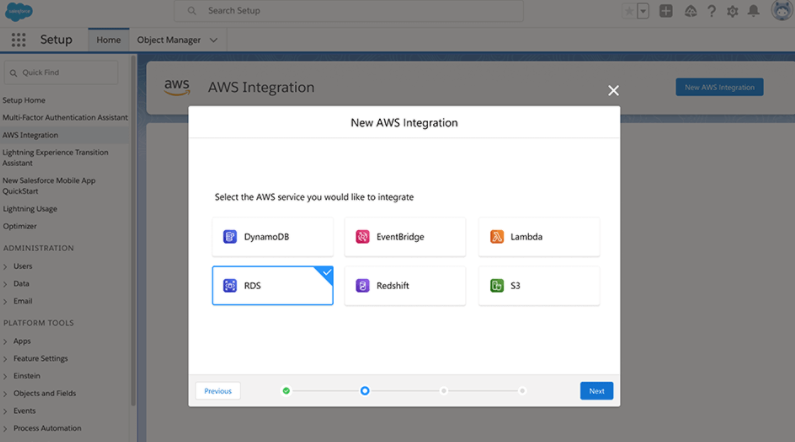The height and width of the screenshot is (442, 795).
Task: Click the sidebar vertical scrollbar
Action: [x=133, y=231]
